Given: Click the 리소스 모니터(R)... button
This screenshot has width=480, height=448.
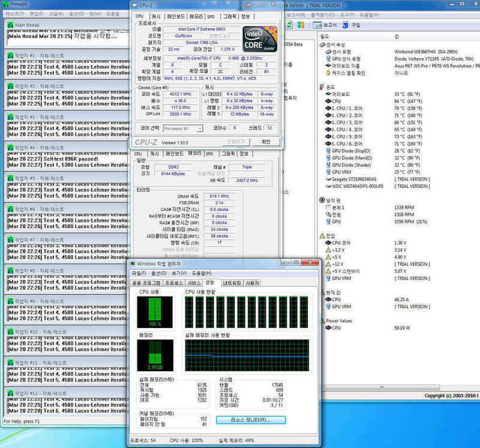Looking at the screenshot, I should 251,420.
